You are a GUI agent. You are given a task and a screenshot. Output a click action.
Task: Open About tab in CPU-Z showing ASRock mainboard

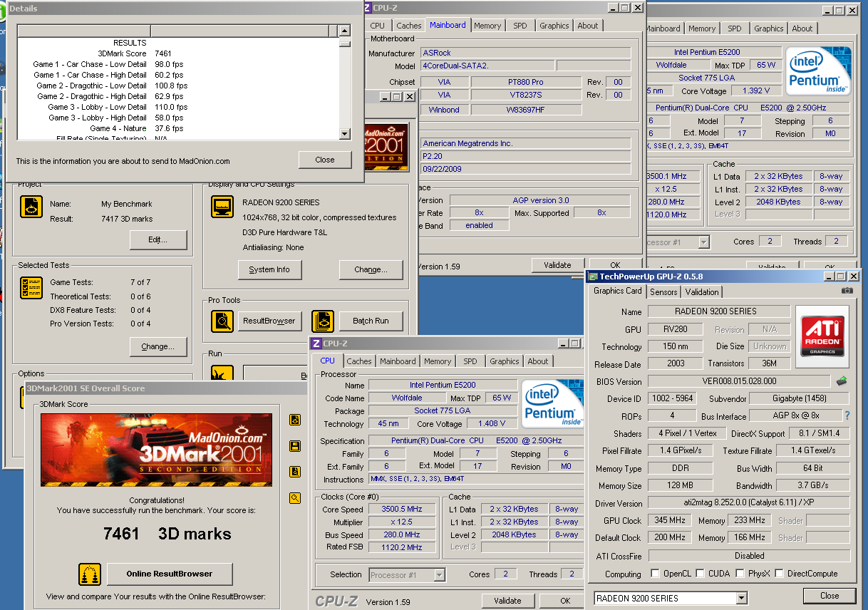[588, 26]
